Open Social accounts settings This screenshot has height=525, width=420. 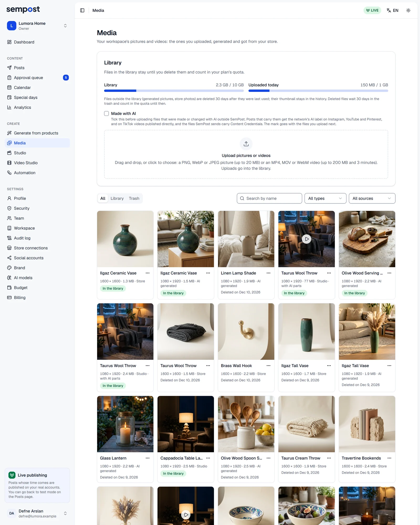click(x=37, y=258)
